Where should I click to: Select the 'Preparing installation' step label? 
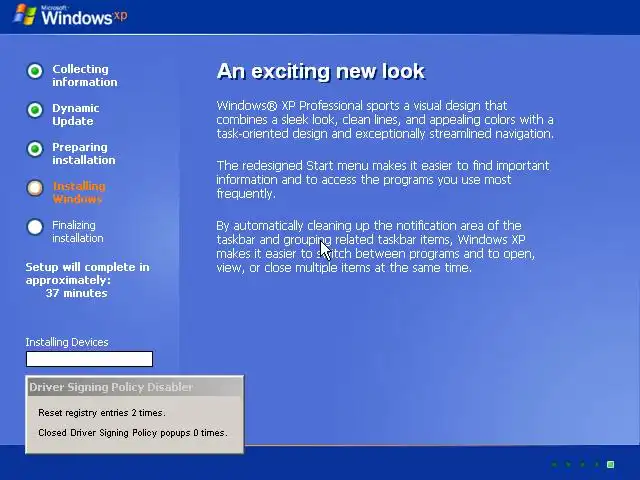tap(84, 153)
